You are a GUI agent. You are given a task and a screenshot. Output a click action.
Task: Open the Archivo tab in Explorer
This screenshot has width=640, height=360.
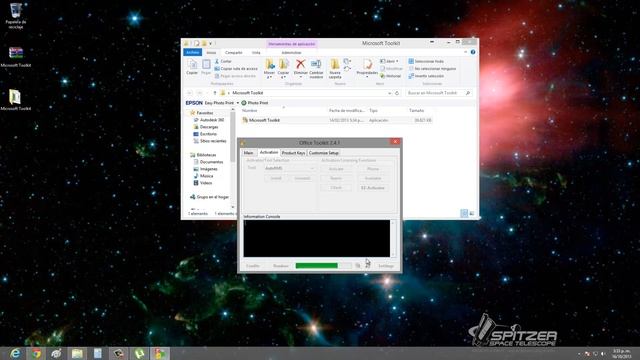click(193, 52)
